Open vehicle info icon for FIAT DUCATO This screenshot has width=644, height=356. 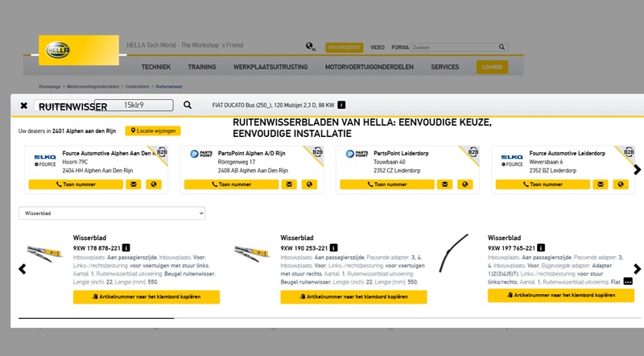(341, 105)
